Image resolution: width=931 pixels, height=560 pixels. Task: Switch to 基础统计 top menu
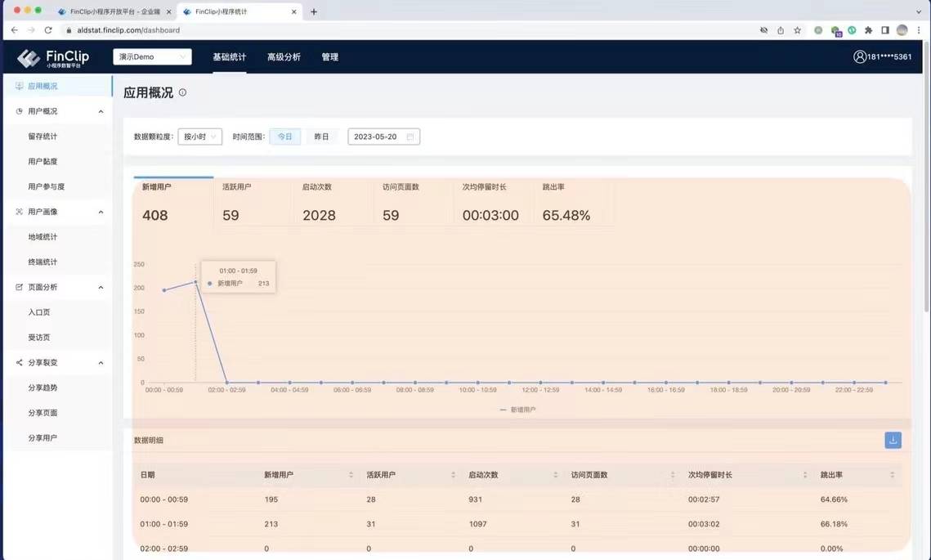tap(229, 57)
